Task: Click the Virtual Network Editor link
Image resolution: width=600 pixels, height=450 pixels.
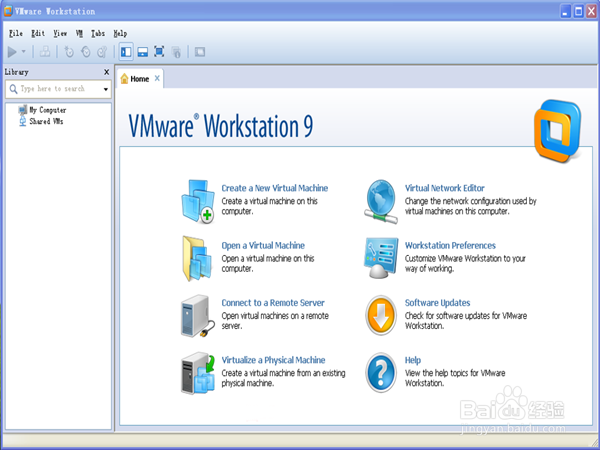Action: pyautogui.click(x=445, y=188)
